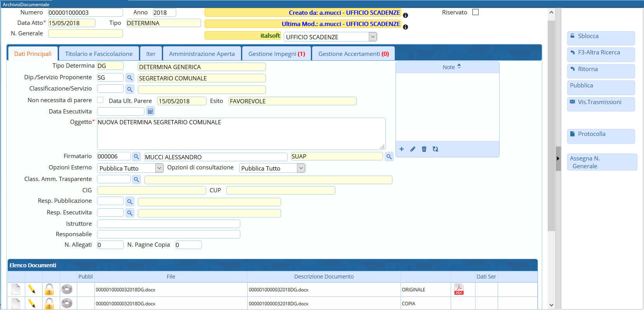Screen dimensions: 644x310
Task: Click the pencil edit note icon
Action: [413, 149]
